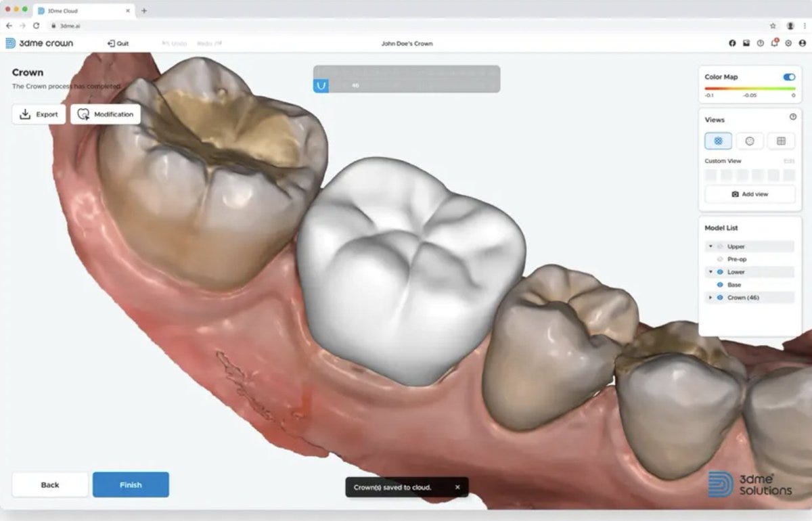
Task: Collapse the Upper model group
Action: [x=710, y=246]
